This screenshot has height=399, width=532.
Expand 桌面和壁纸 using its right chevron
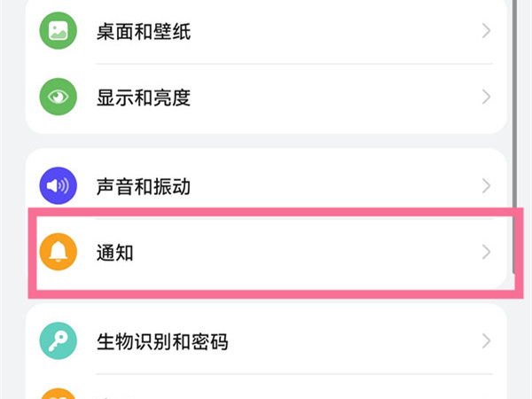pyautogui.click(x=486, y=32)
